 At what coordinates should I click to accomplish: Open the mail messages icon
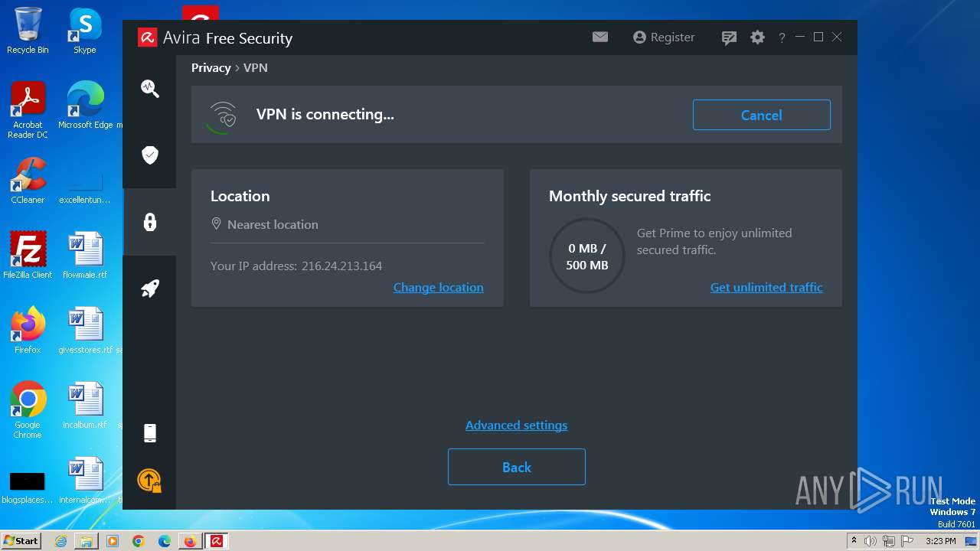coord(600,37)
